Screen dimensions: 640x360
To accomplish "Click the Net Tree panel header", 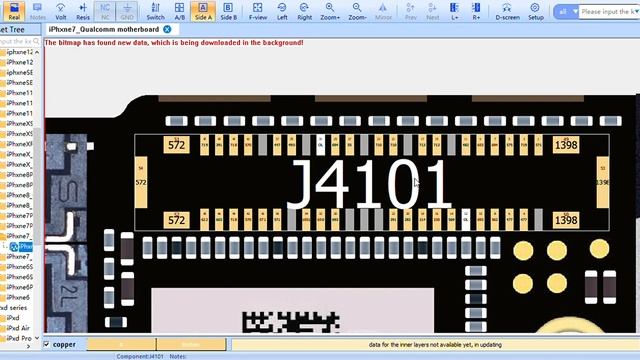I will coord(20,29).
